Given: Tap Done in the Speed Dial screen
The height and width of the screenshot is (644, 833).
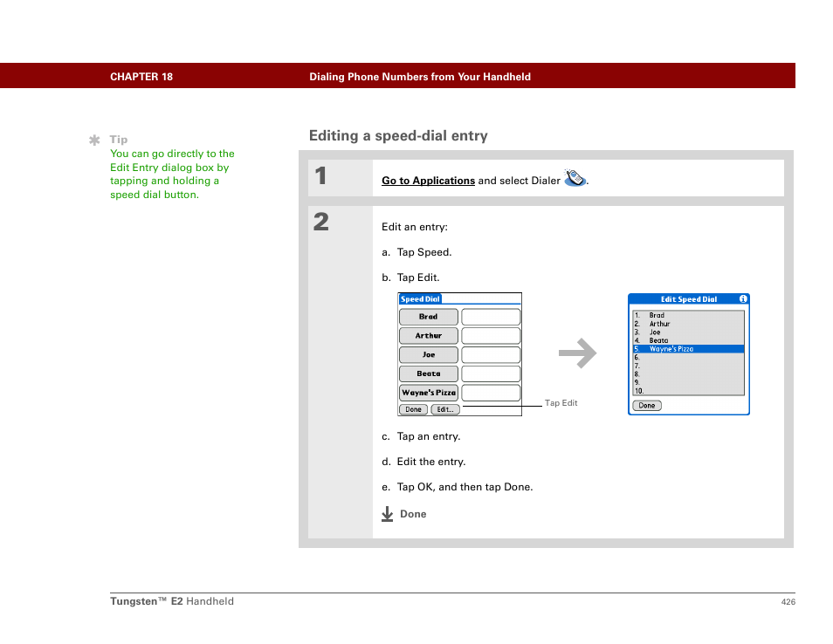Looking at the screenshot, I should tap(413, 409).
